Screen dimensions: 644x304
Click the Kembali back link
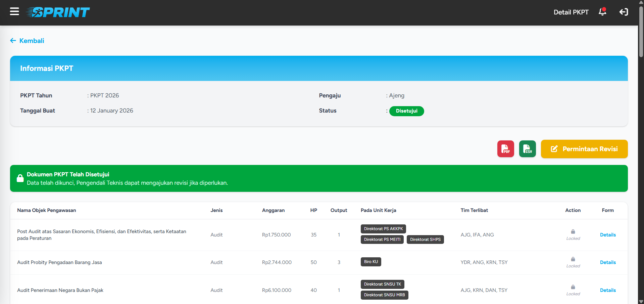pos(27,41)
